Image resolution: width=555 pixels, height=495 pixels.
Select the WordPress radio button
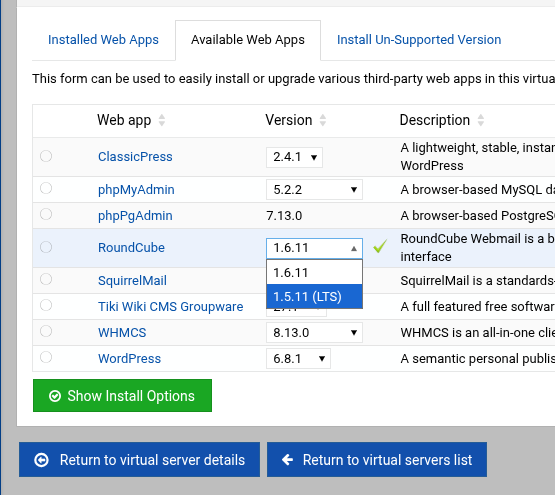point(46,357)
